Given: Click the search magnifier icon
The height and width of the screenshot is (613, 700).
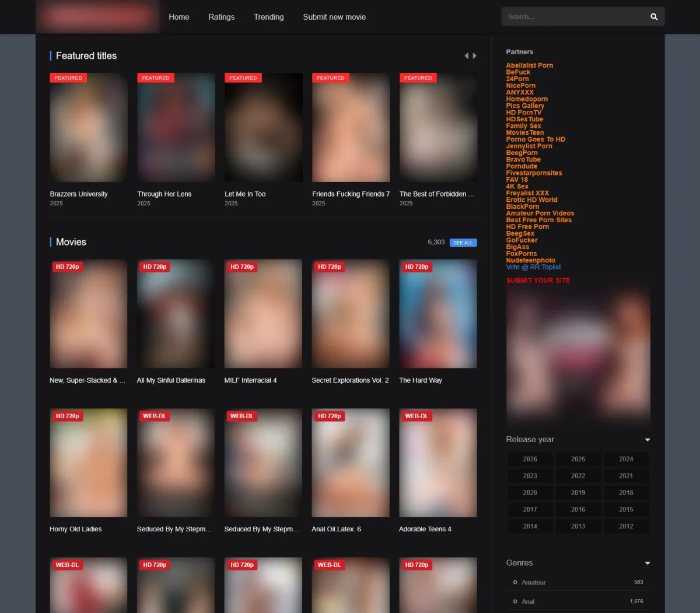Looking at the screenshot, I should point(654,17).
